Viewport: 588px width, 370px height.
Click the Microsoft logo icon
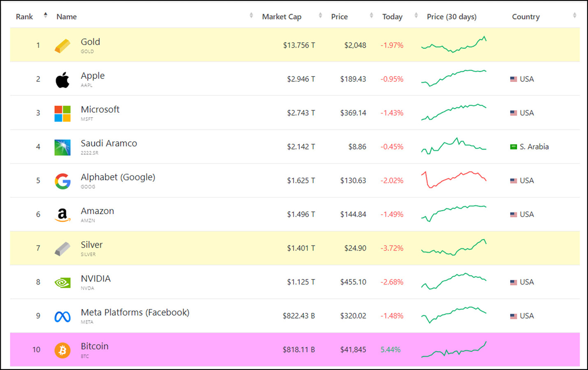pos(63,113)
